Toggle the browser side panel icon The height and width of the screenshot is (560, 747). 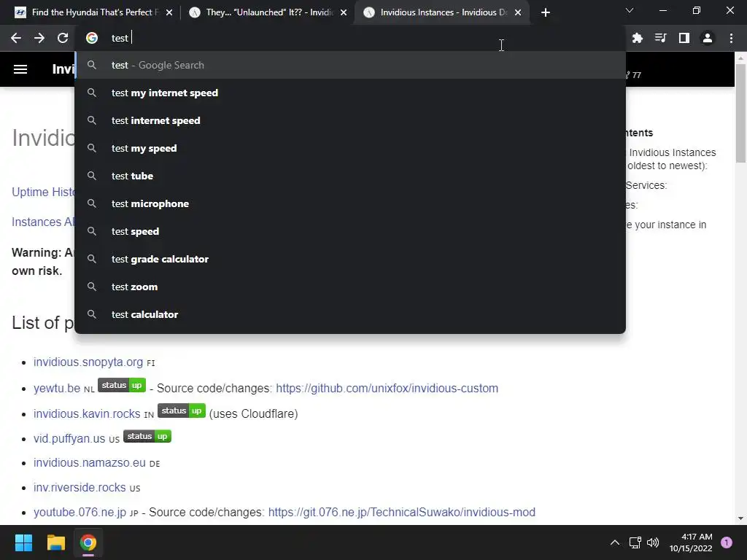[x=684, y=38]
